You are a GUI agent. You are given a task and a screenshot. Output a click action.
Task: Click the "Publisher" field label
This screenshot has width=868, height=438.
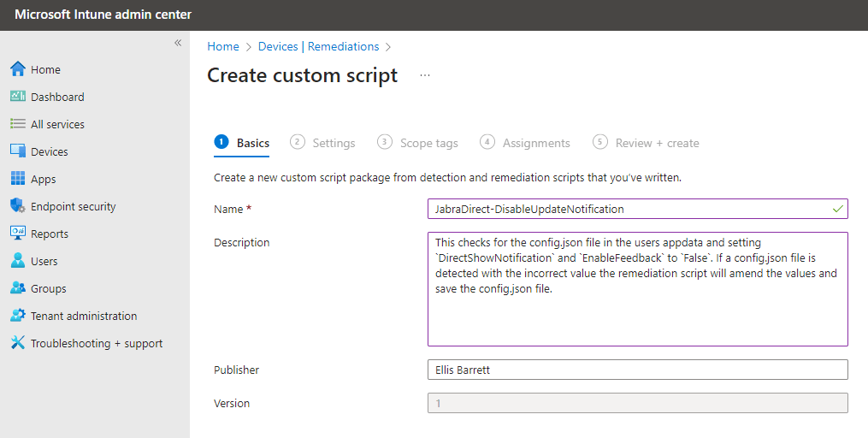[x=236, y=370]
